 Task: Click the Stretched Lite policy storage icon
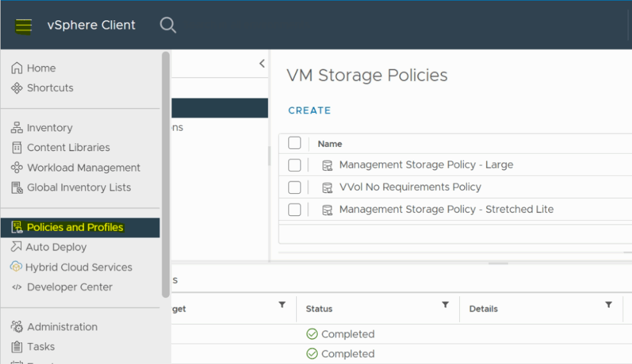pyautogui.click(x=327, y=210)
